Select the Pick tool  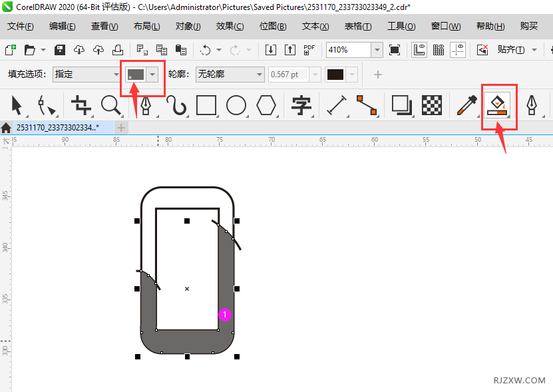point(17,105)
